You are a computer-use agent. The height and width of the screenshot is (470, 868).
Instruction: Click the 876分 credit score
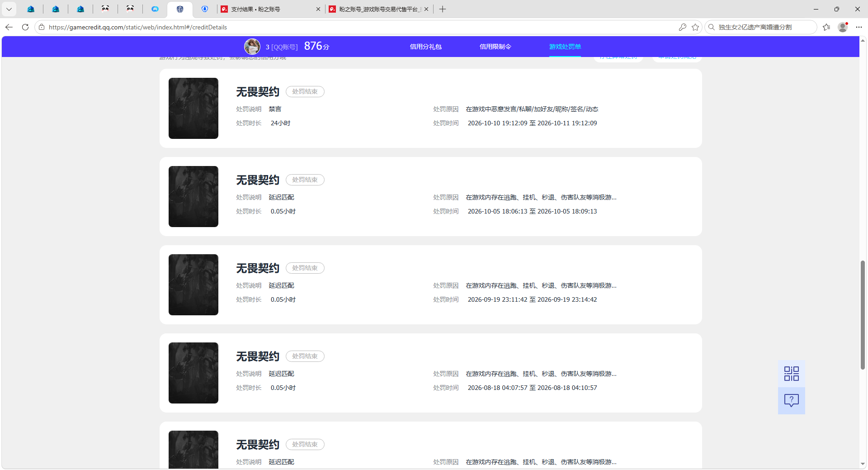[316, 46]
